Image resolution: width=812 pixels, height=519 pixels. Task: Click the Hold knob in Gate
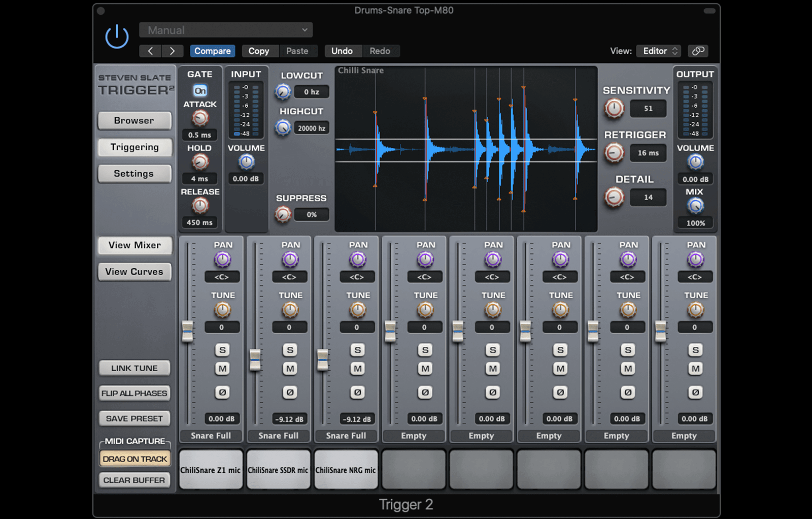(x=200, y=162)
